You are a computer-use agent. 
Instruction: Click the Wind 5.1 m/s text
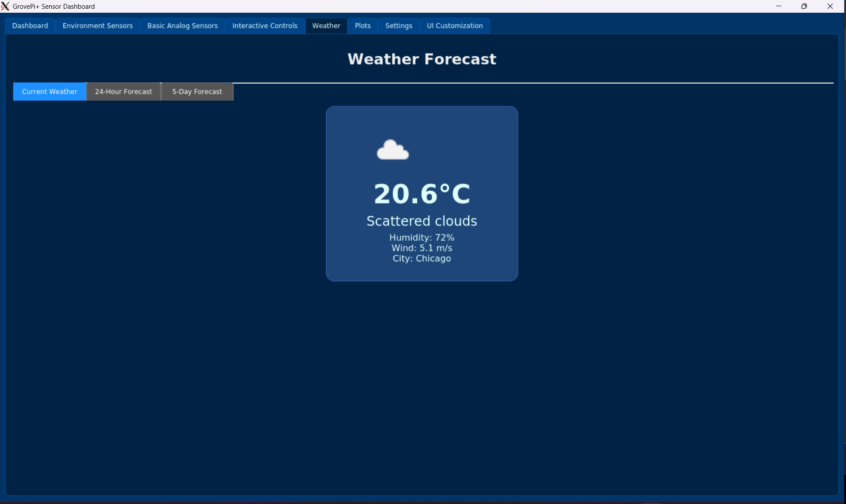point(422,248)
